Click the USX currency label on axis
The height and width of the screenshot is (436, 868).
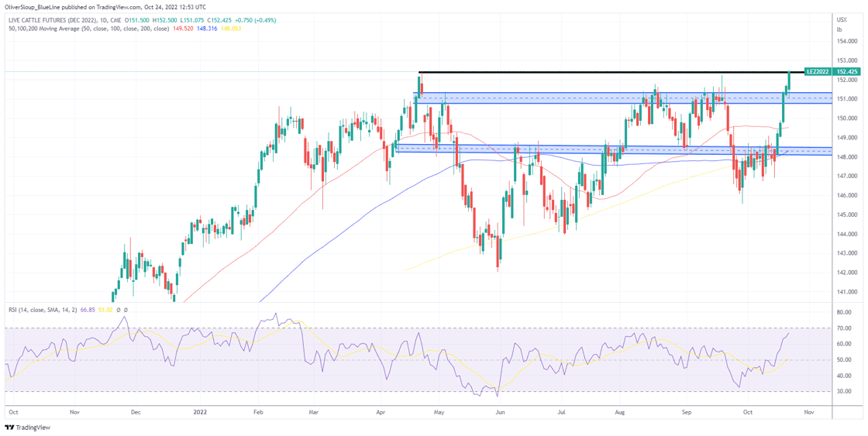coord(842,19)
